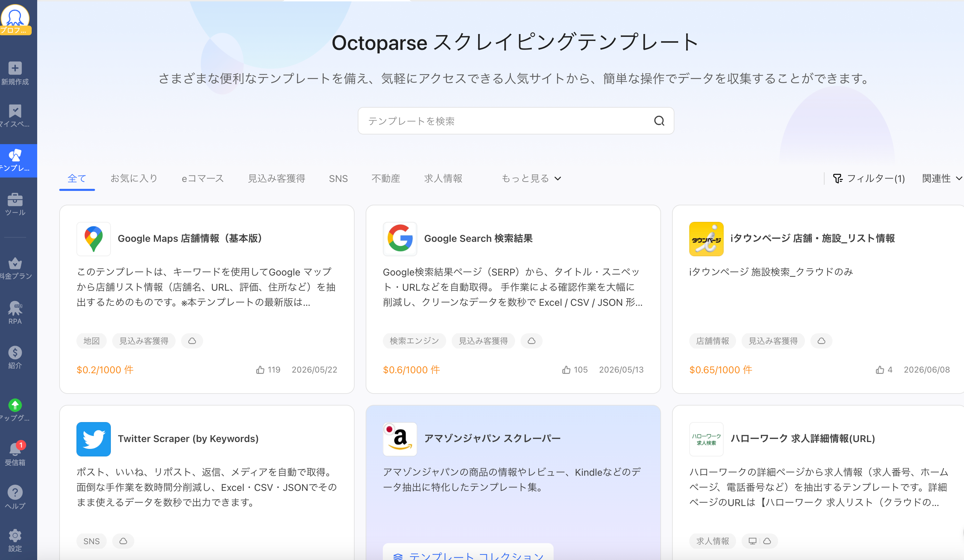The image size is (964, 560).
Task: Open the 紹介 dollar icon
Action: pyautogui.click(x=15, y=353)
